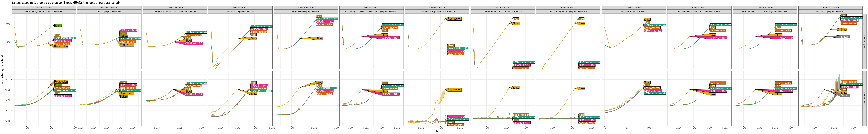Click 'Slow' label in setDT kilobytes panel
The height and width of the screenshot is (134, 868).
(x=254, y=39)
